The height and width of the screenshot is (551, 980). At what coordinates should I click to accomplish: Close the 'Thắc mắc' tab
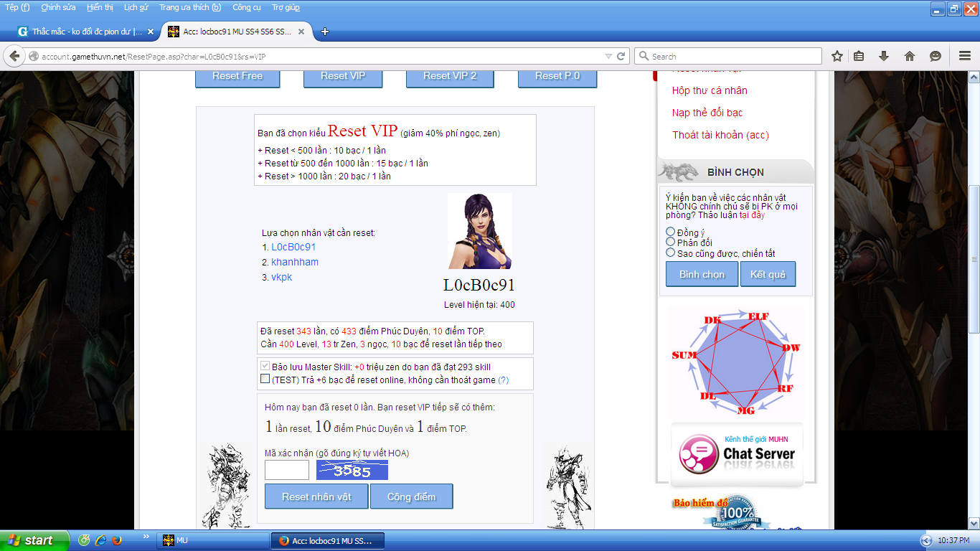pos(150,32)
